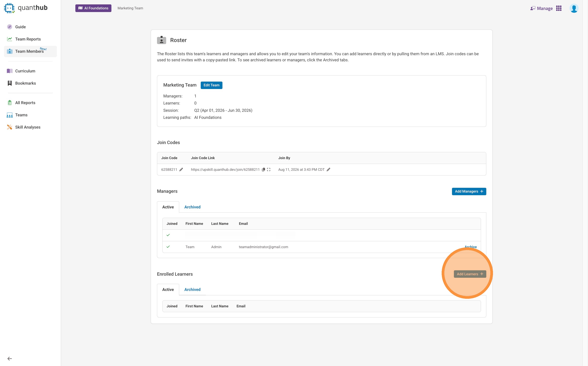Image resolution: width=588 pixels, height=366 pixels.
Task: Select Active tab under Enrolled Learners
Action: click(168, 290)
